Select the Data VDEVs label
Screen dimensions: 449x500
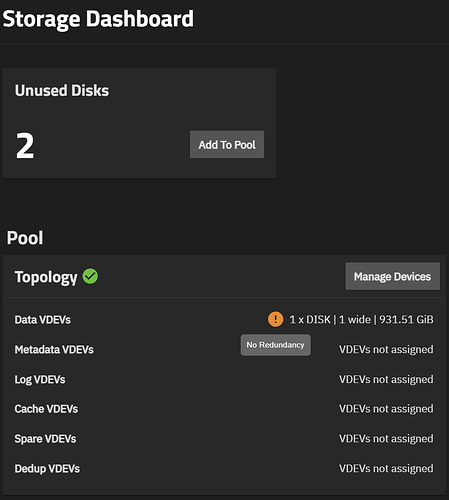(x=43, y=320)
